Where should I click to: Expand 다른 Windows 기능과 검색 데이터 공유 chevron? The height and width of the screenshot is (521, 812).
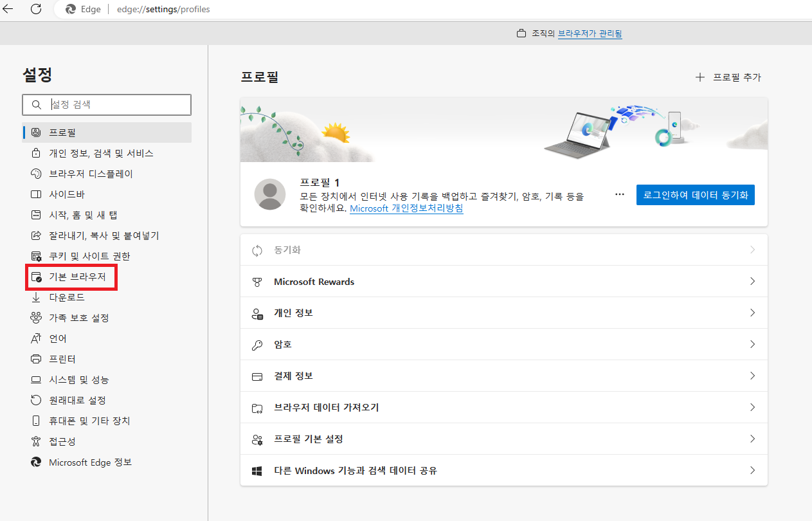(752, 470)
